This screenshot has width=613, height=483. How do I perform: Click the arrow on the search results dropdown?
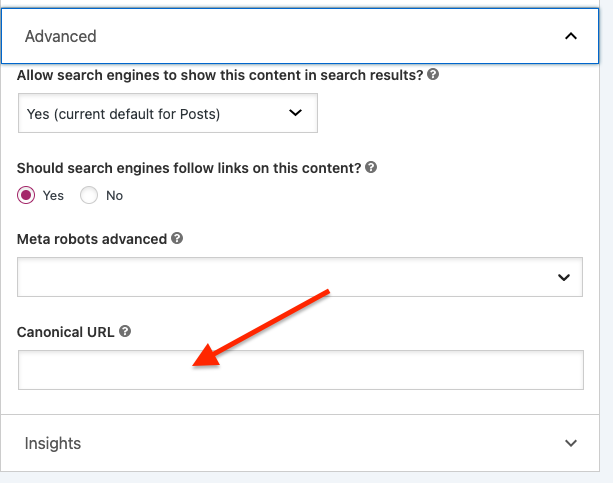coord(295,113)
